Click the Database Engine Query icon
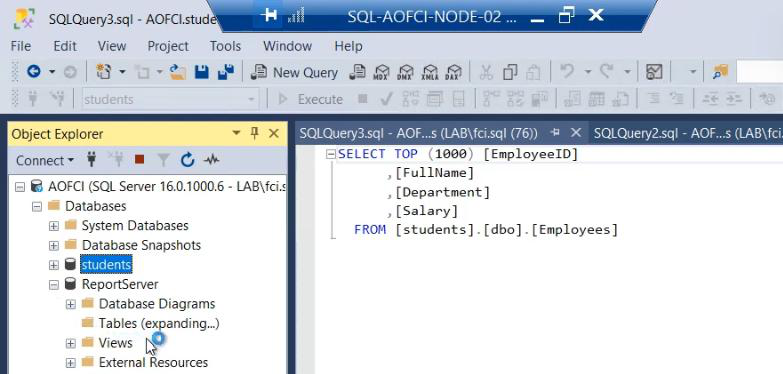This screenshot has height=374, width=783. pyautogui.click(x=358, y=72)
